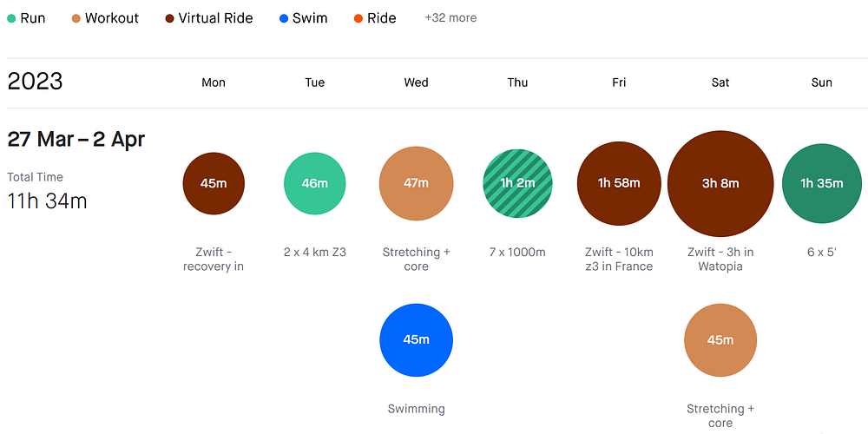Open Saturday's 3h 8m Virtual Ride bubble
The width and height of the screenshot is (868, 434).
coord(720,183)
